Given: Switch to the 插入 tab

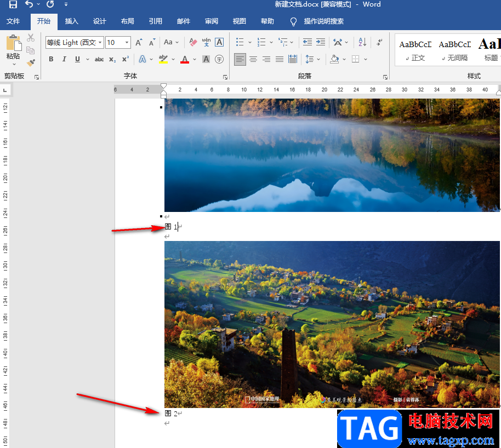Looking at the screenshot, I should (72, 21).
